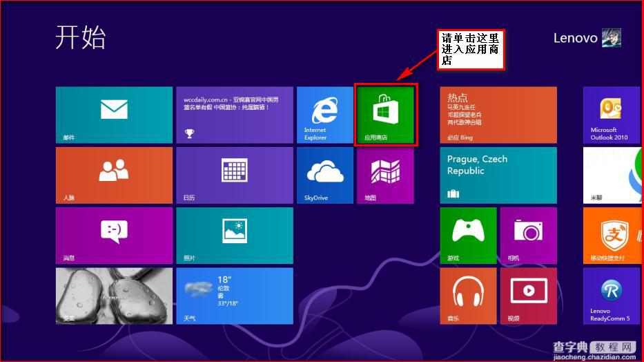This screenshot has height=362, width=644.
Task: Launch Lenovo ReadyComm 5 tile
Action: coord(612,296)
